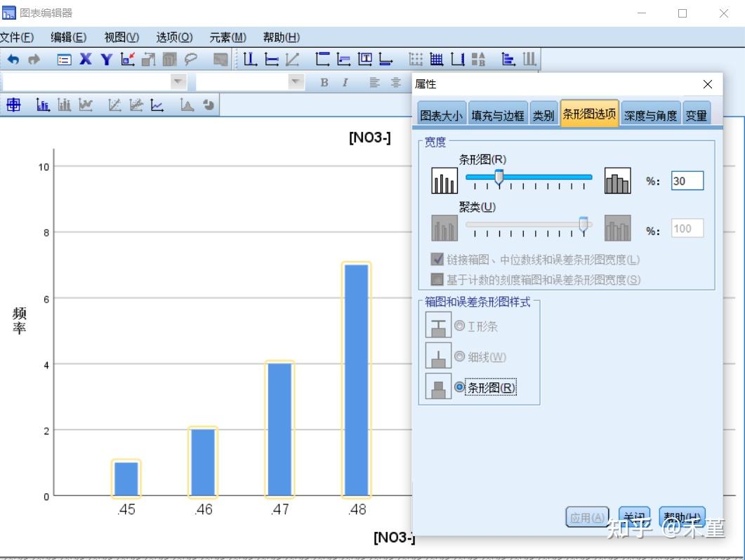Image resolution: width=745 pixels, height=560 pixels.
Task: Select the 细线(W) style radio button
Action: pyautogui.click(x=461, y=356)
